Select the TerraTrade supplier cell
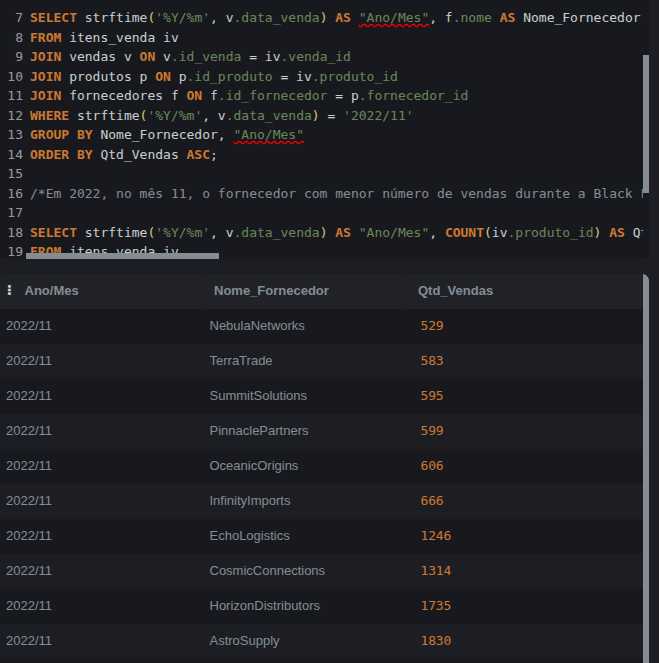 (x=241, y=361)
